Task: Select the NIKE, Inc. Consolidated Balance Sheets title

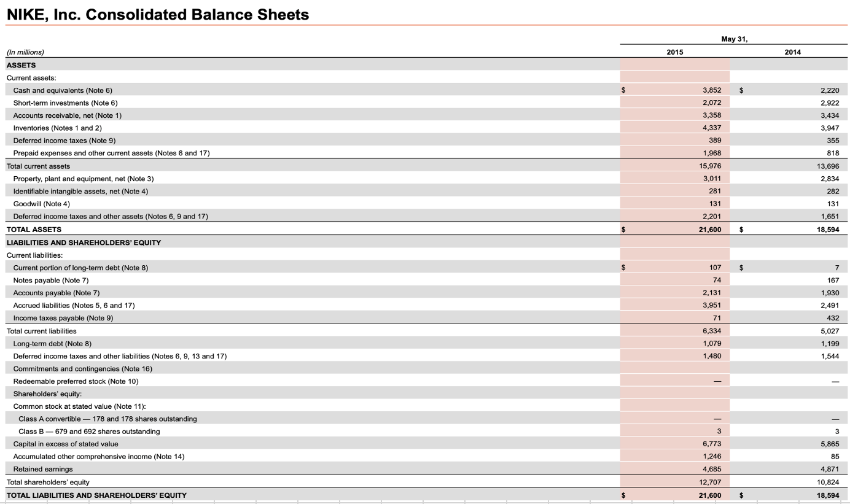Action: [157, 14]
